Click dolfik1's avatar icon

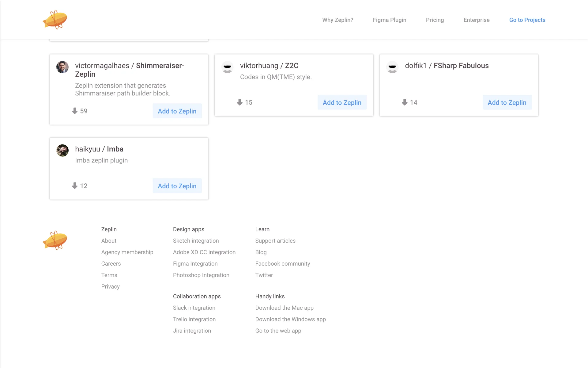392,67
